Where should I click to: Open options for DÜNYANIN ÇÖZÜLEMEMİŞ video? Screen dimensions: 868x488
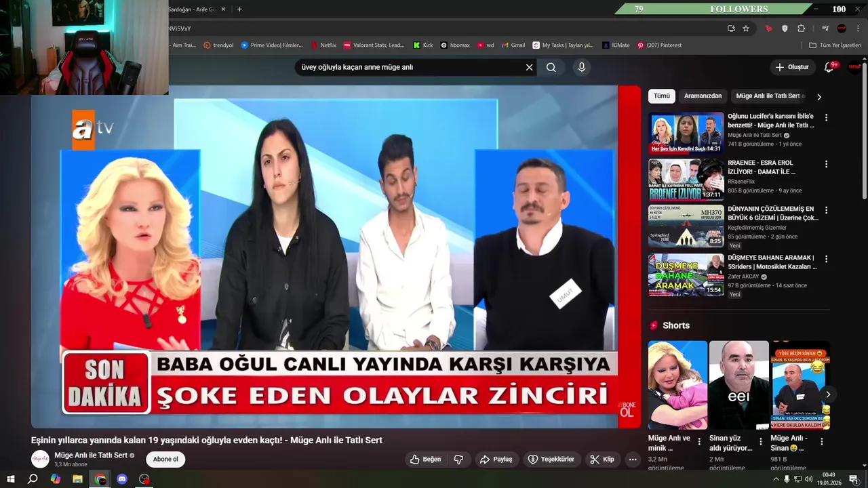click(826, 210)
